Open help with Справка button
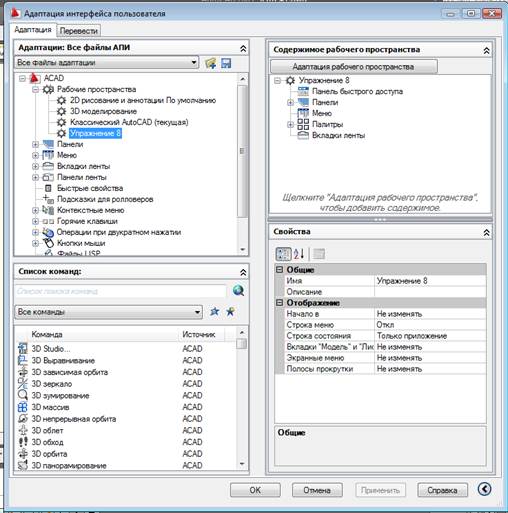Image resolution: width=508 pixels, height=513 pixels. (x=442, y=490)
